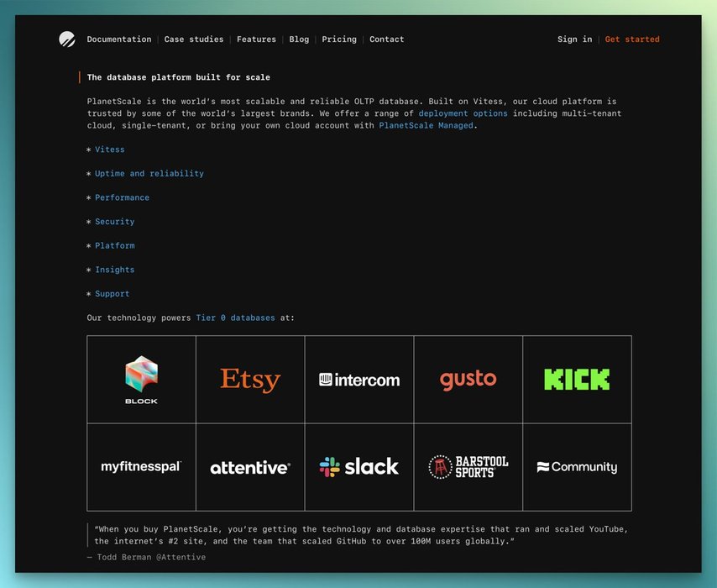This screenshot has height=588, width=717.
Task: Open Case studies in navigation
Action: pyautogui.click(x=194, y=39)
